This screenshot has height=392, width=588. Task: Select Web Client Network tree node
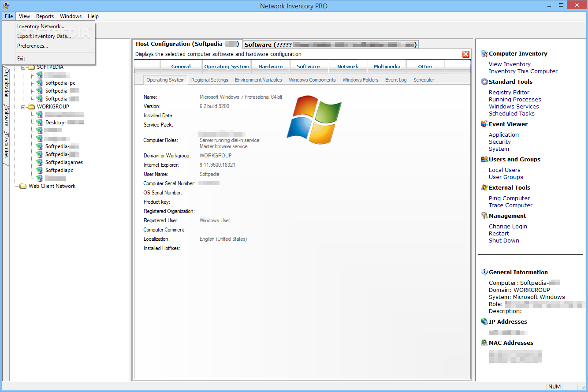(x=52, y=186)
